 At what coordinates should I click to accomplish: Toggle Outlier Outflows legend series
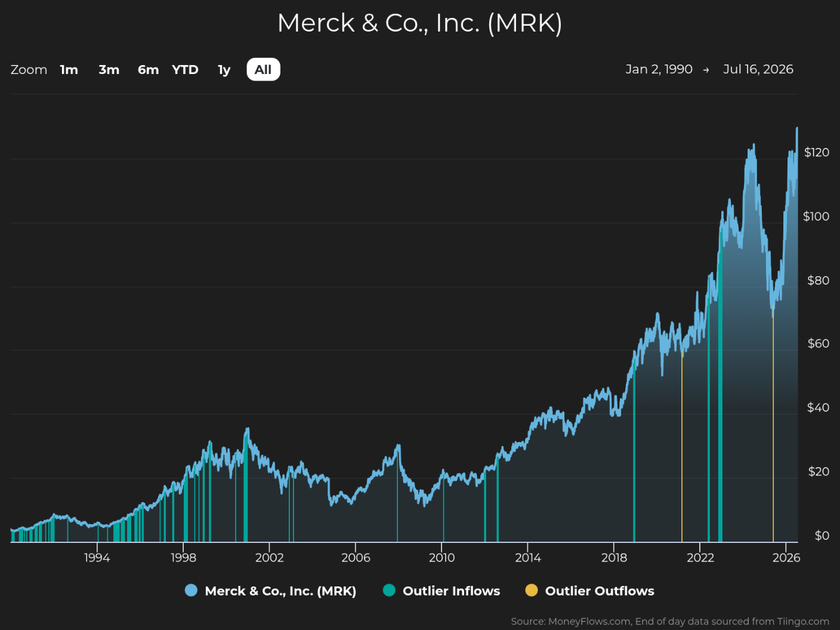[x=589, y=591]
